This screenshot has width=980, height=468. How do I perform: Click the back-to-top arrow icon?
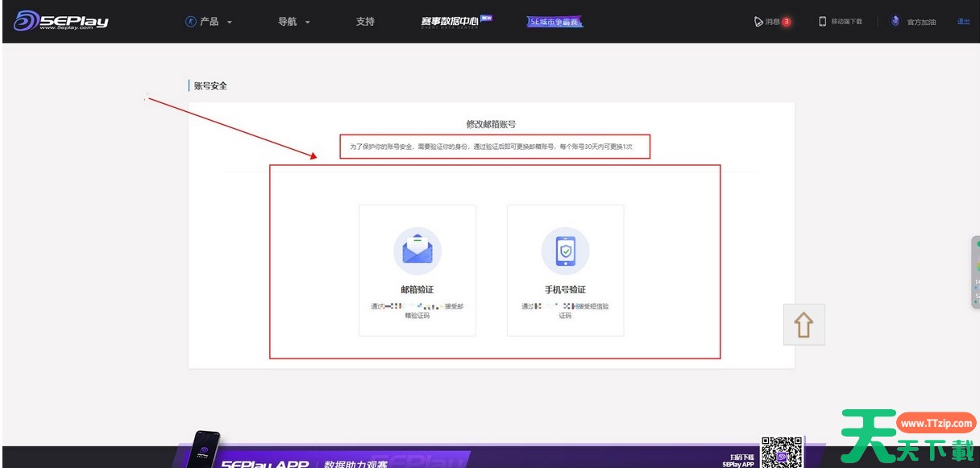[804, 324]
